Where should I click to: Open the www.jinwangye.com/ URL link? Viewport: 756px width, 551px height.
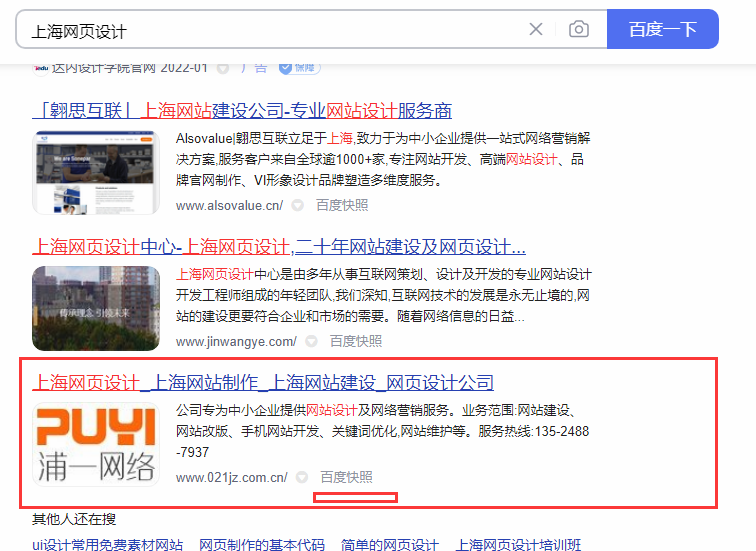pyautogui.click(x=236, y=342)
